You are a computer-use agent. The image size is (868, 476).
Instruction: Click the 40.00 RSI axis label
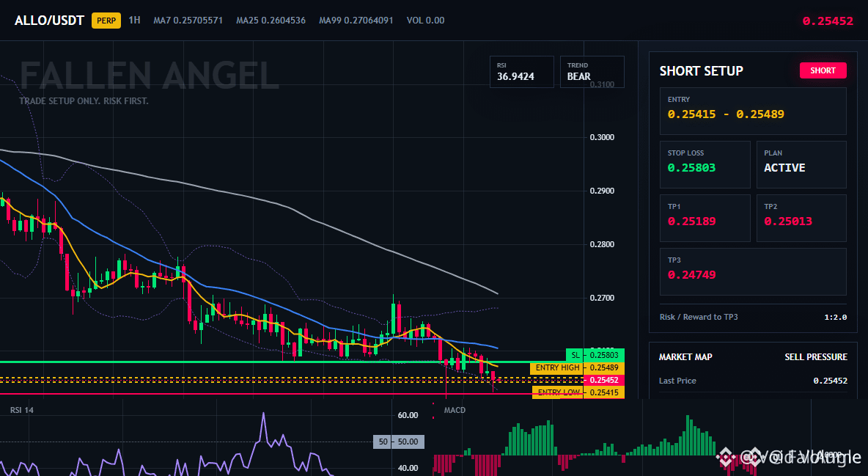tap(408, 468)
